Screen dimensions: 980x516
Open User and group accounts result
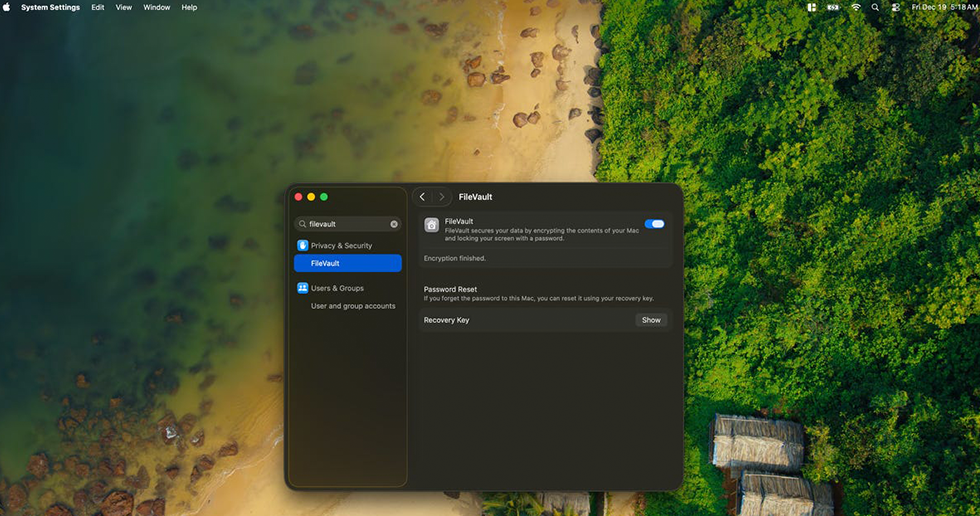click(353, 306)
